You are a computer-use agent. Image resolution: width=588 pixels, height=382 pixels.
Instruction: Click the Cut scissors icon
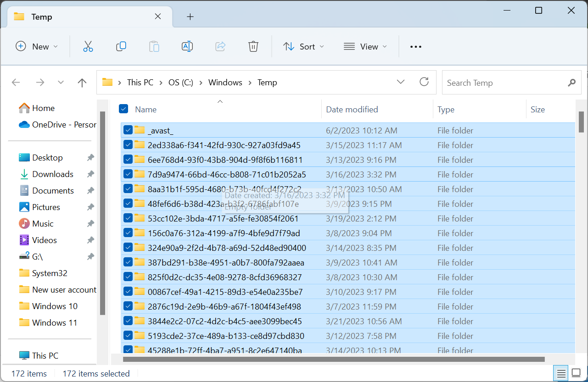88,46
